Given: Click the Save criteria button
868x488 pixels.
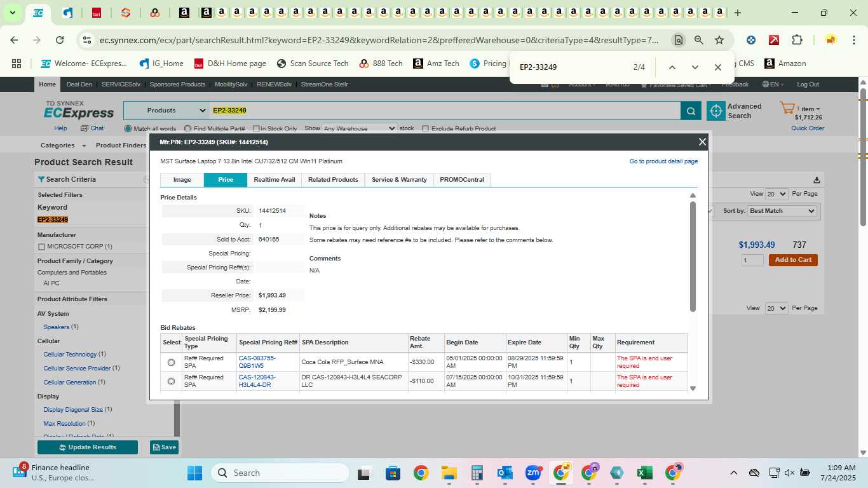Looking at the screenshot, I should (x=164, y=447).
